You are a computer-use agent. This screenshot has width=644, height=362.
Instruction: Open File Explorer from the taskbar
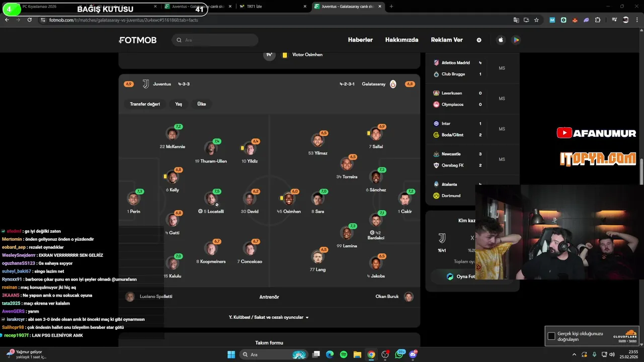tap(357, 354)
